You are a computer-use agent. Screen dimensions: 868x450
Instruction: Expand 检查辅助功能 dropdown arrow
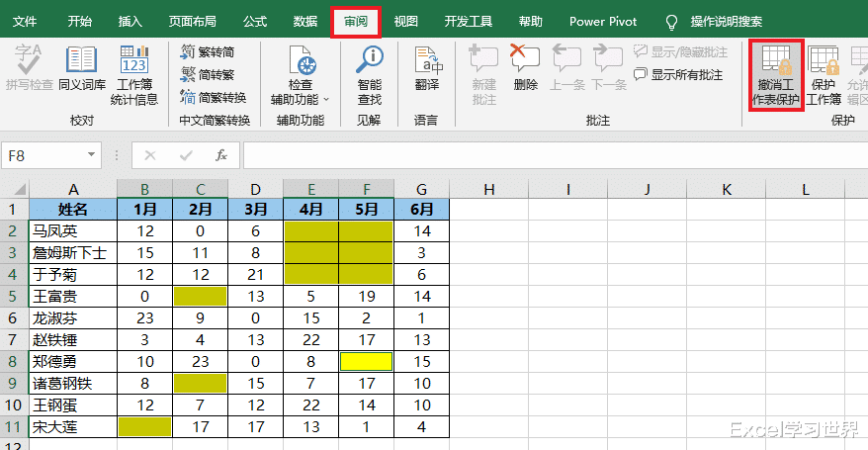(326, 100)
